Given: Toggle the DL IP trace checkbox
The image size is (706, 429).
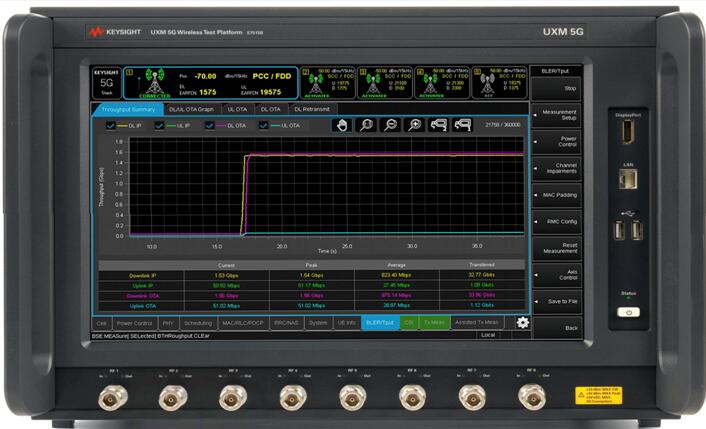Looking at the screenshot, I should coord(111,126).
